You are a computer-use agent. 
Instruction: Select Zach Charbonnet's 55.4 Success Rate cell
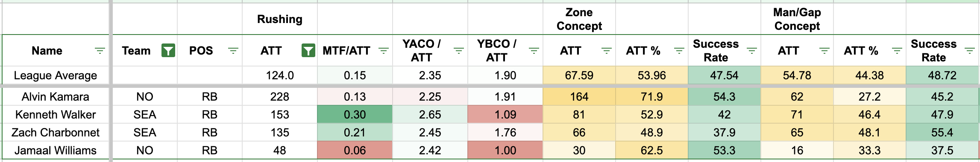coord(942,133)
